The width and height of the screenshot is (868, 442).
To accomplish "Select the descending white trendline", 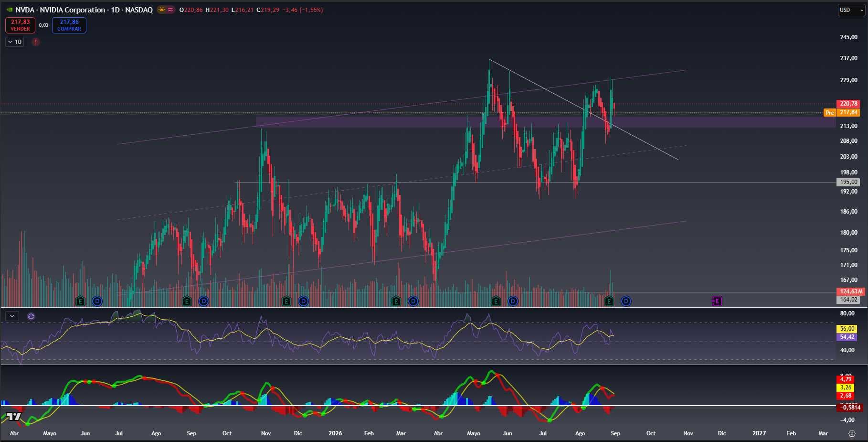I will (583, 109).
